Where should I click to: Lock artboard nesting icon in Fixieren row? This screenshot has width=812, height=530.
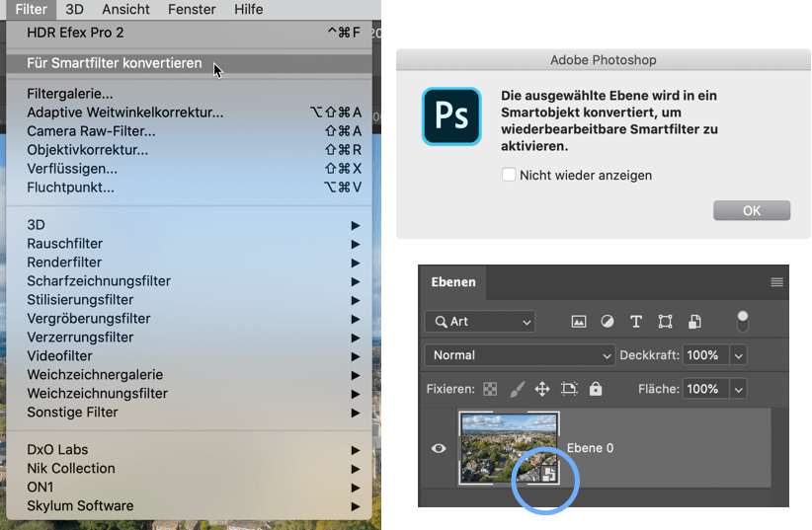pyautogui.click(x=569, y=389)
